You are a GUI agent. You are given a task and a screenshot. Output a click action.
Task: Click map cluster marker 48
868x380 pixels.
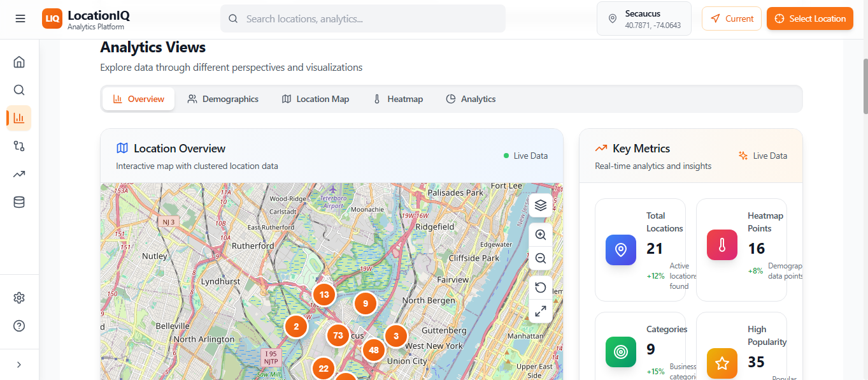point(374,349)
